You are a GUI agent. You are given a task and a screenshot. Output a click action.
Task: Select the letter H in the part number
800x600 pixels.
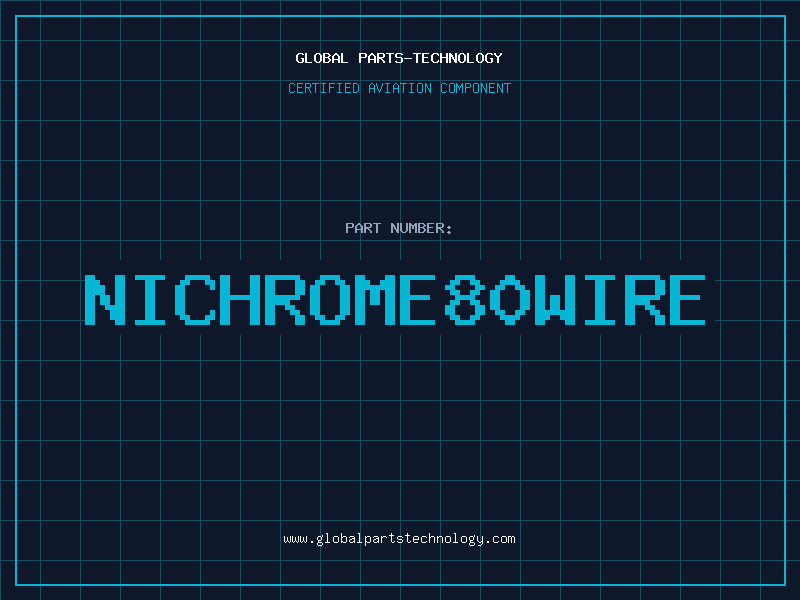pyautogui.click(x=240, y=300)
